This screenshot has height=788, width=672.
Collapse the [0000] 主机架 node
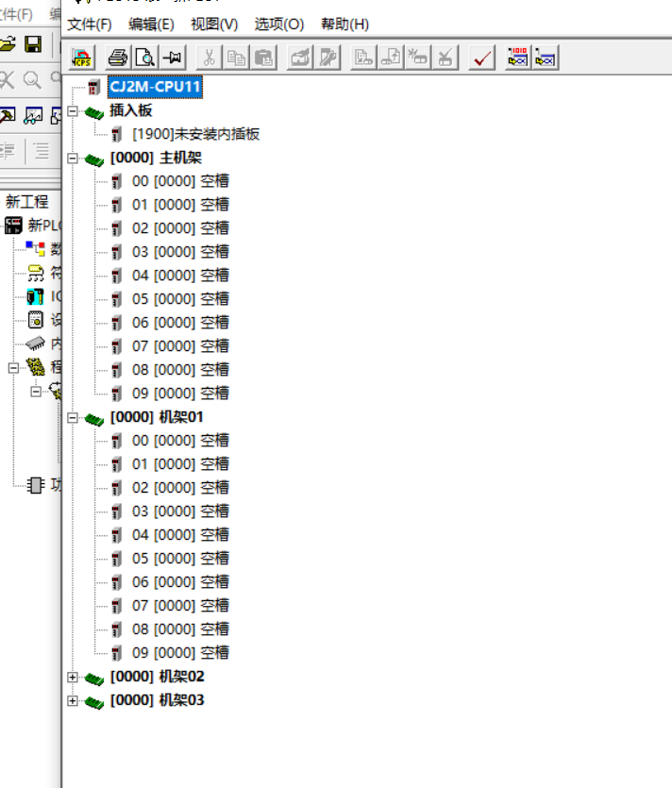[73, 159]
